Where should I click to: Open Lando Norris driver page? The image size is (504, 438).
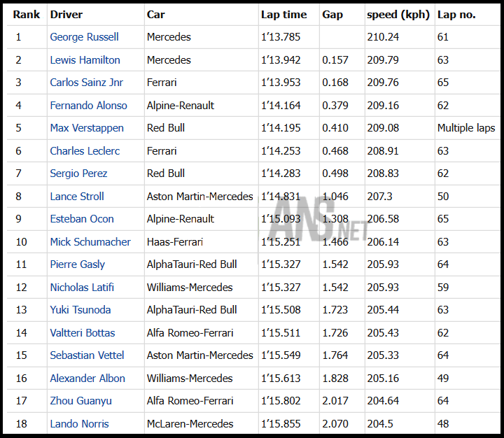[x=79, y=424]
